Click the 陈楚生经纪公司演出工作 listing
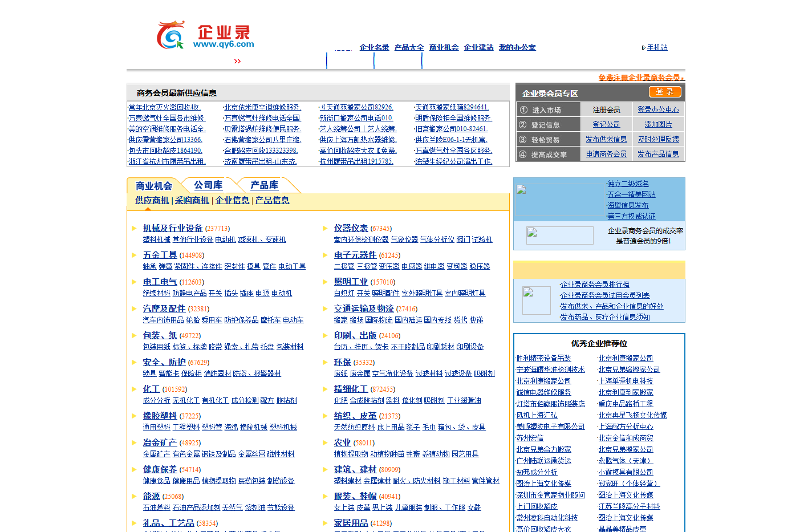Viewport: 812px width, 532px height. pyautogui.click(x=454, y=161)
